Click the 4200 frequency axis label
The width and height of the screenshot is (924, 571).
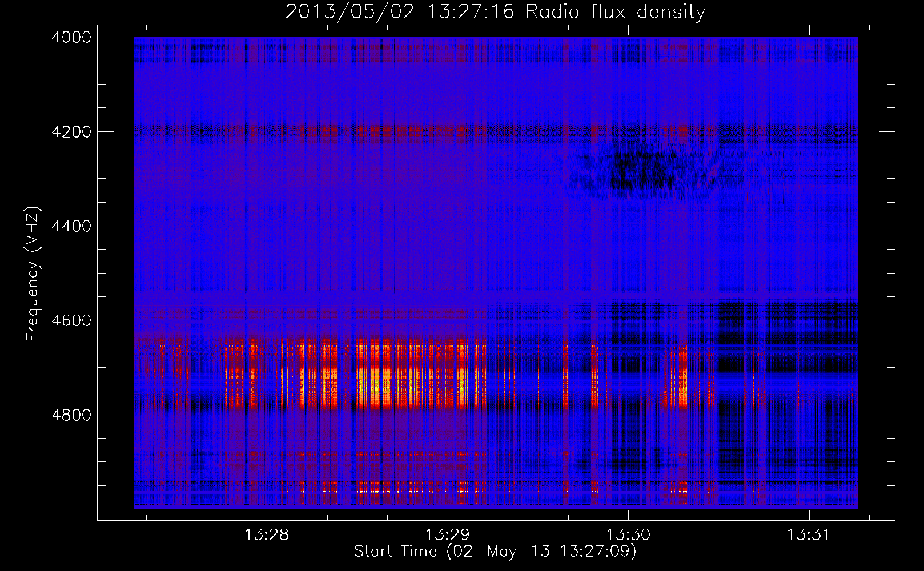71,132
